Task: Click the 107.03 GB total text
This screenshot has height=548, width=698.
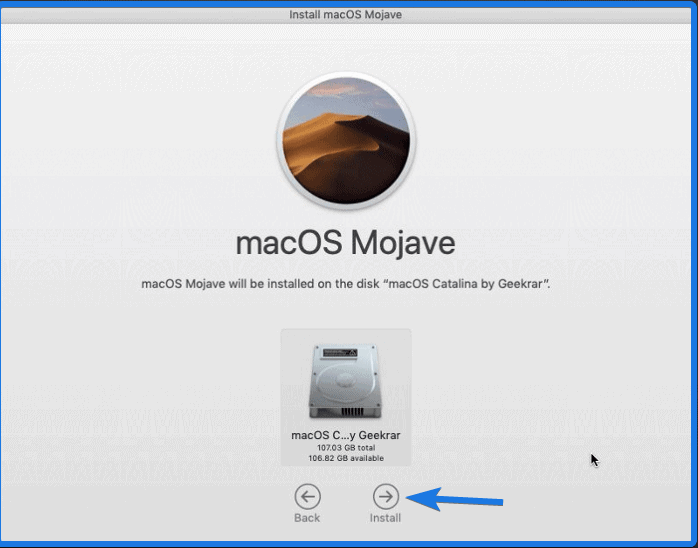Action: click(346, 448)
